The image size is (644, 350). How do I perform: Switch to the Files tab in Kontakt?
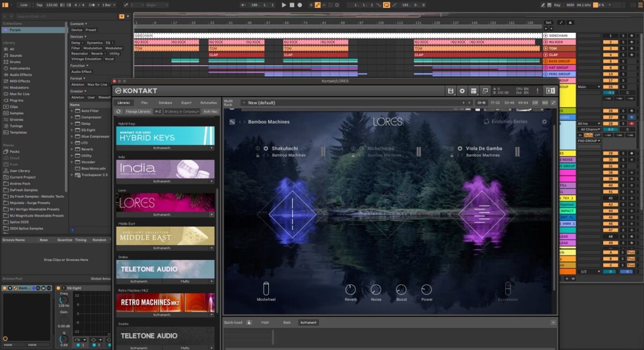coord(144,102)
